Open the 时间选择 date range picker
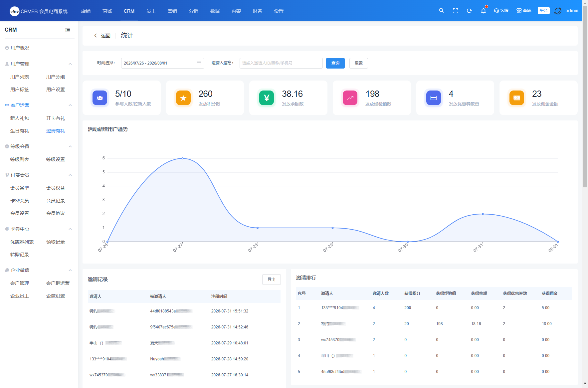 [162, 63]
